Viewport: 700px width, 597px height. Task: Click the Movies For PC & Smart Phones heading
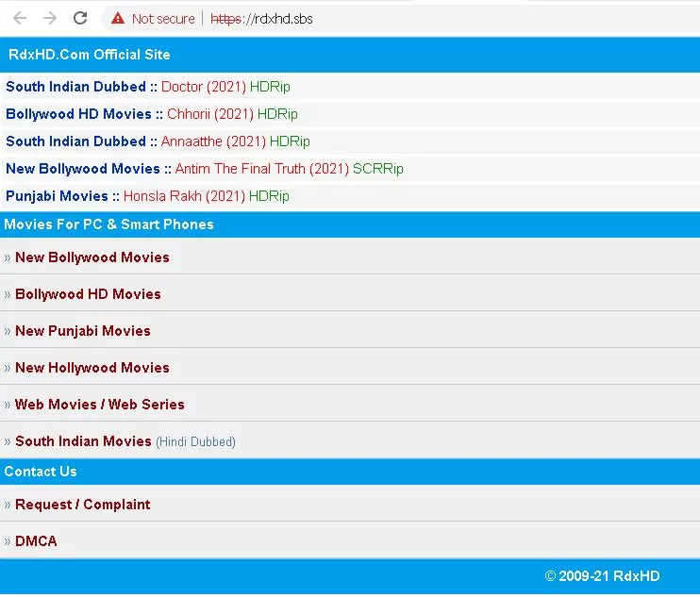pos(108,224)
